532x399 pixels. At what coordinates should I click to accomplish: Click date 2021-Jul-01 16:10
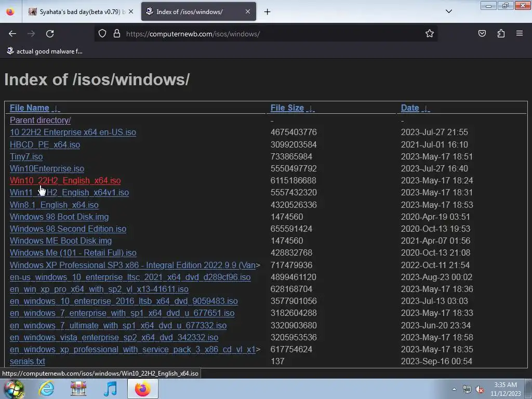[x=434, y=144]
